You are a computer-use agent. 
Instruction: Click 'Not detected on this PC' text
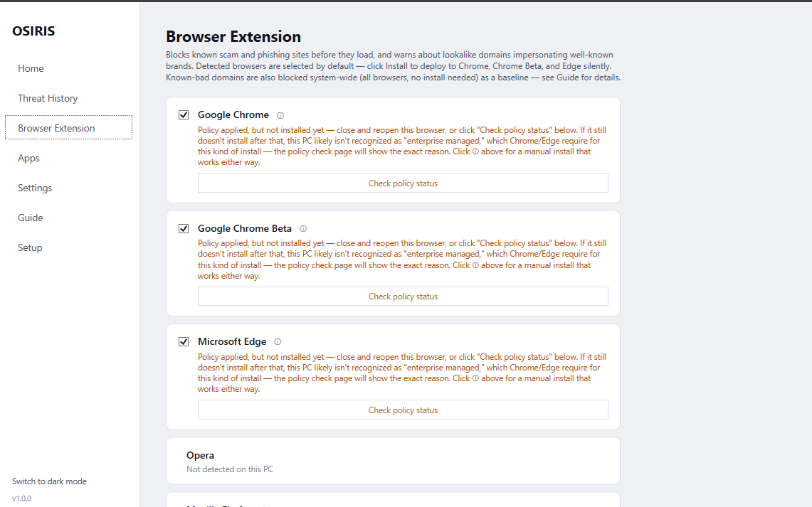229,469
